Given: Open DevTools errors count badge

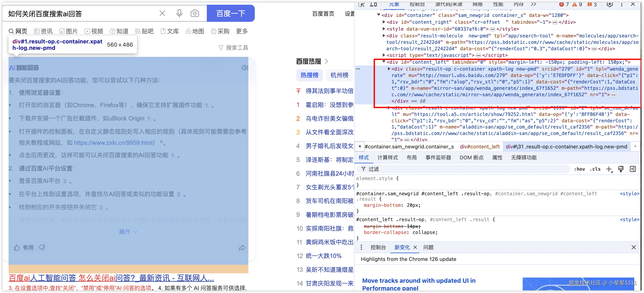Looking at the screenshot, I should pyautogui.click(x=564, y=4).
